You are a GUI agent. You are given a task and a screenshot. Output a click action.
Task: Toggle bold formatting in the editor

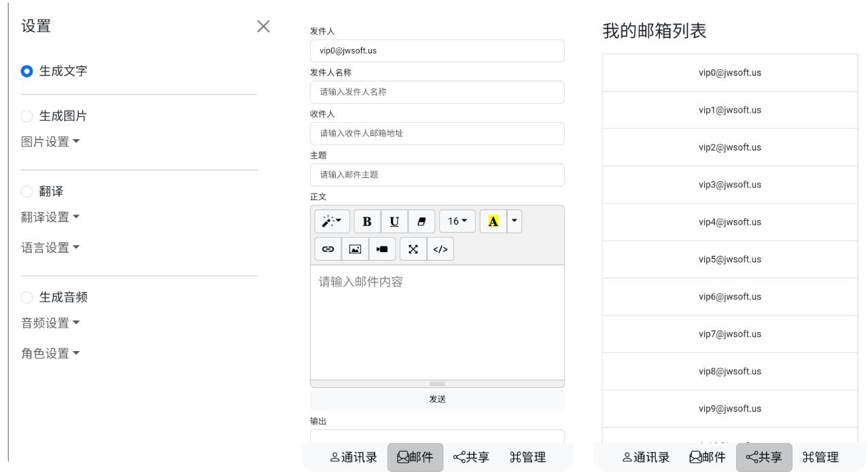pyautogui.click(x=367, y=221)
